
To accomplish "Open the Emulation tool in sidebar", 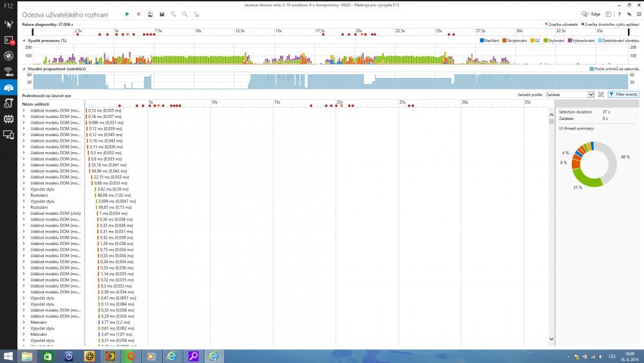I will pos(8,134).
